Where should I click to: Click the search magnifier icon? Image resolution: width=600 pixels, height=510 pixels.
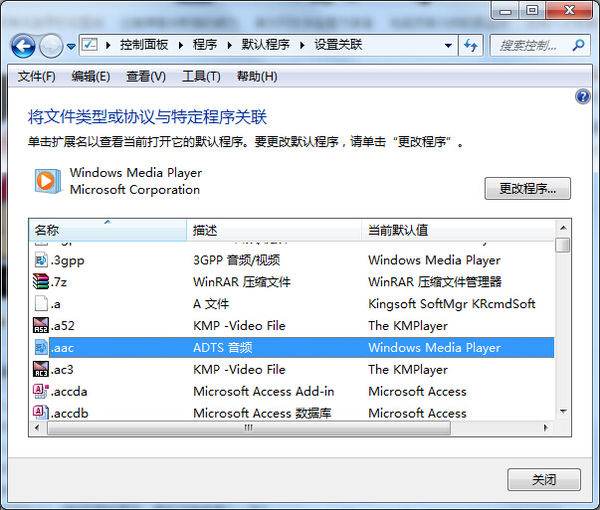(579, 45)
